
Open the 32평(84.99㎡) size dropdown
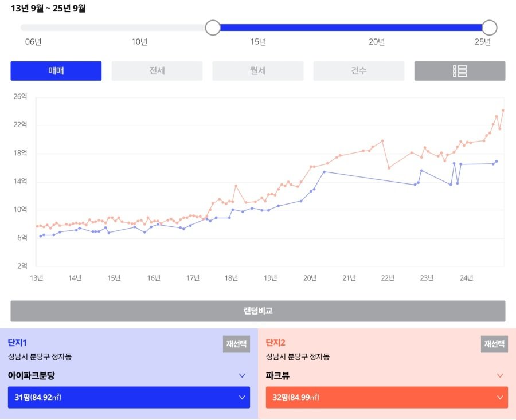point(386,397)
